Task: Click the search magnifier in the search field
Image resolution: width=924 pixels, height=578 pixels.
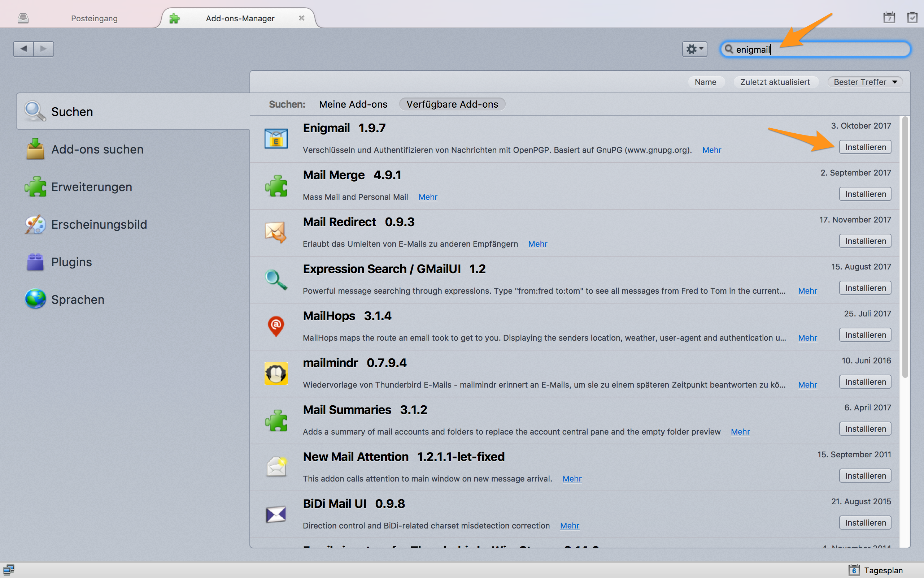Action: [x=728, y=49]
